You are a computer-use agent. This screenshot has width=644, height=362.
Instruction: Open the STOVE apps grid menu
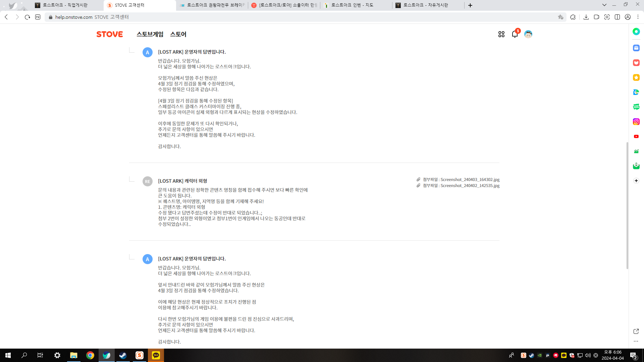pos(501,34)
